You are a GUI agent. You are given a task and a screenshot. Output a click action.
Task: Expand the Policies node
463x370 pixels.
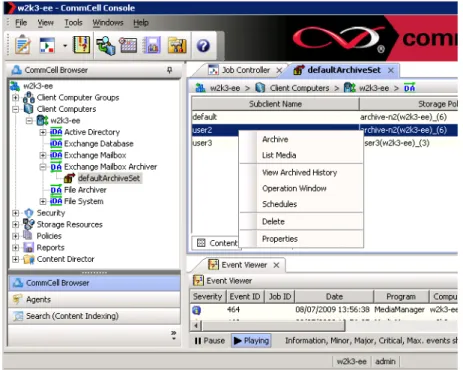point(15,236)
